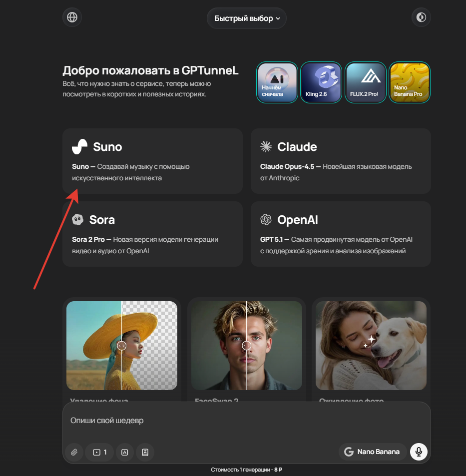Open the FLUX.2 Pro! story
This screenshot has width=466, height=476.
pos(365,82)
